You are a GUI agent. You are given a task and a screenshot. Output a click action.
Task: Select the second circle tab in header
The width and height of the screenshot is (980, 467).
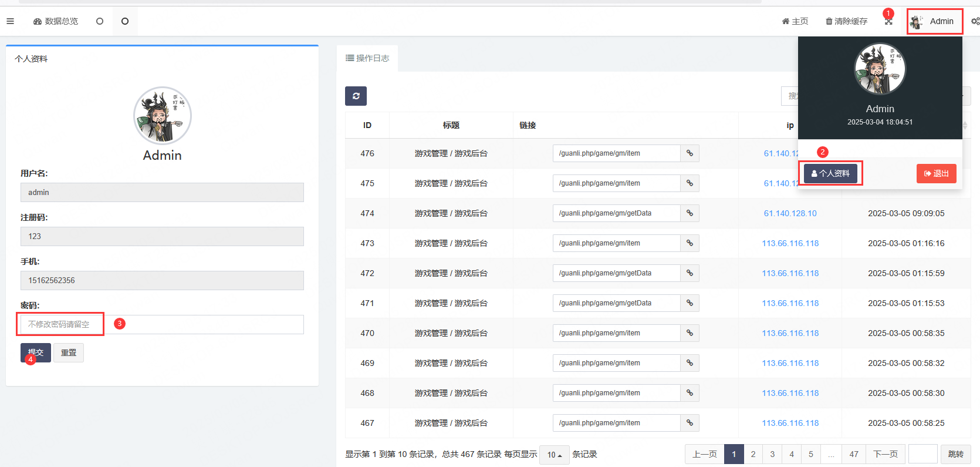(x=100, y=21)
